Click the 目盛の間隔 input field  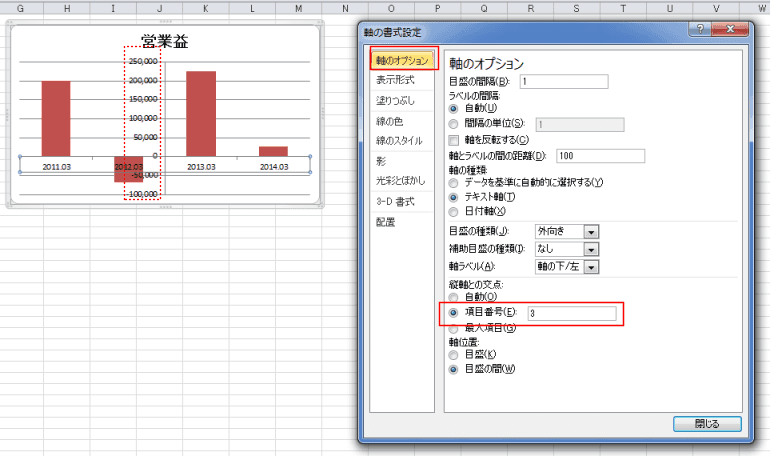[564, 81]
